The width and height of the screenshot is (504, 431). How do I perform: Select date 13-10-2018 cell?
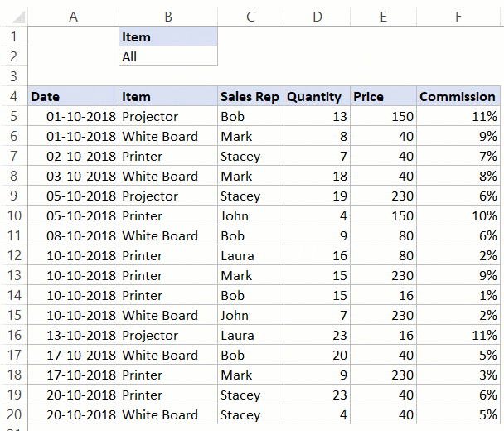click(x=73, y=335)
